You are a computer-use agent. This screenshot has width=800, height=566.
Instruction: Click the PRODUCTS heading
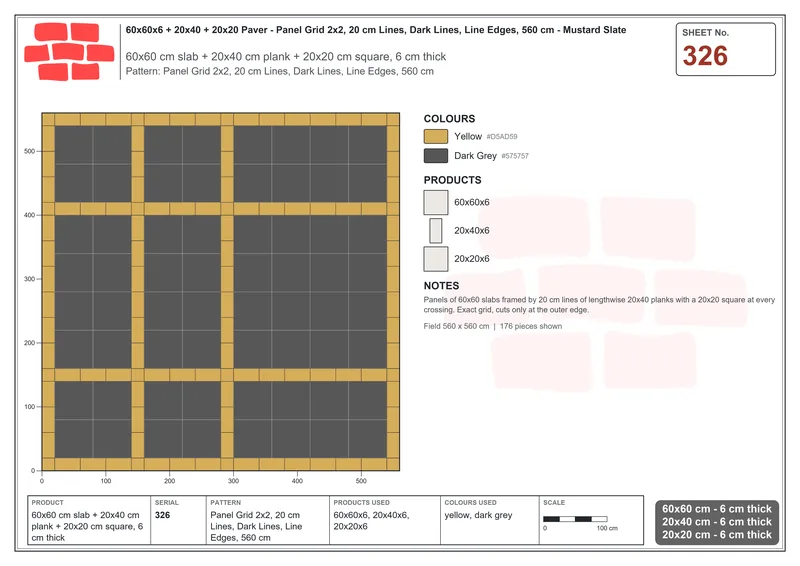coord(452,180)
